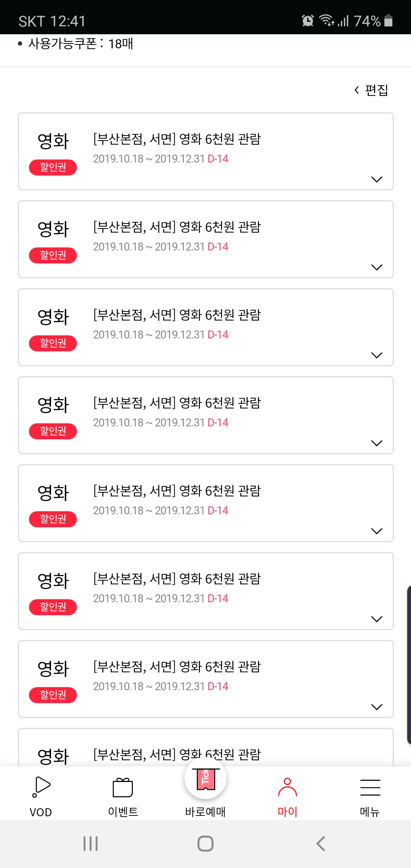Expand the second coupon card's down chevron
Viewport: 411px width, 868px height.
pyautogui.click(x=376, y=267)
